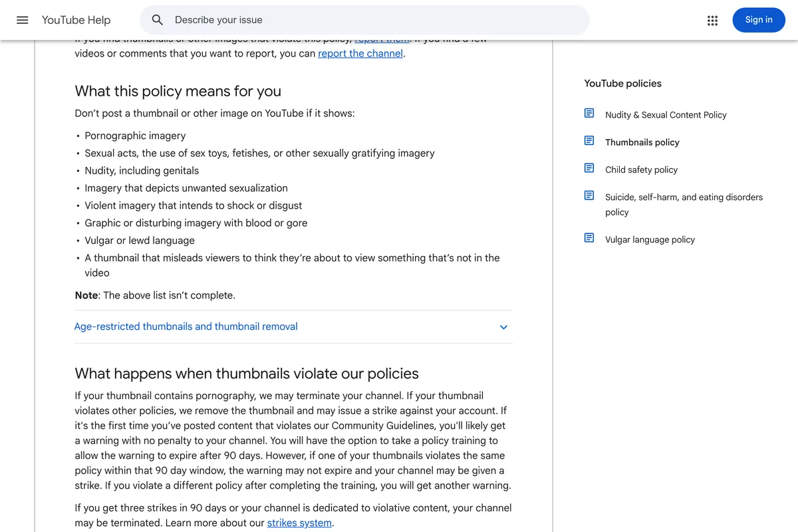Click the YouTube policies sidebar heading

623,83
